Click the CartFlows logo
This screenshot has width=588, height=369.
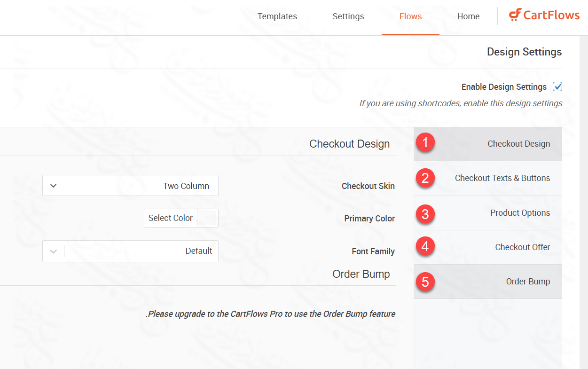click(544, 16)
